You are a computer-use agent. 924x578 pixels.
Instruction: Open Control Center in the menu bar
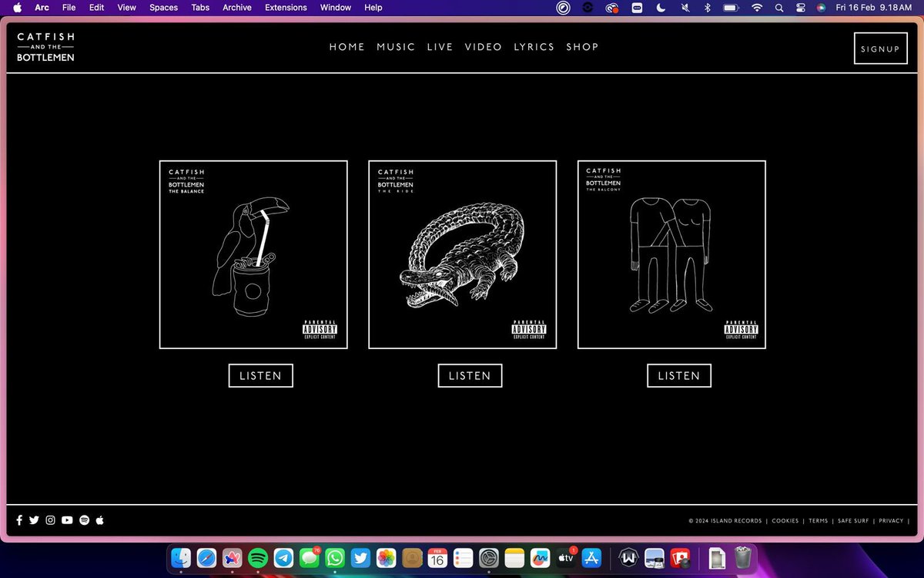point(800,8)
